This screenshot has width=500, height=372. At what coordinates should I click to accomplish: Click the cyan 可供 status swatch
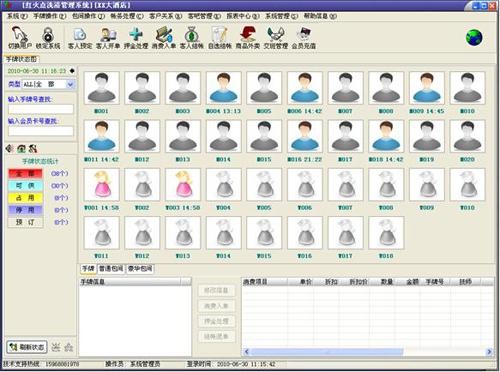pos(25,186)
